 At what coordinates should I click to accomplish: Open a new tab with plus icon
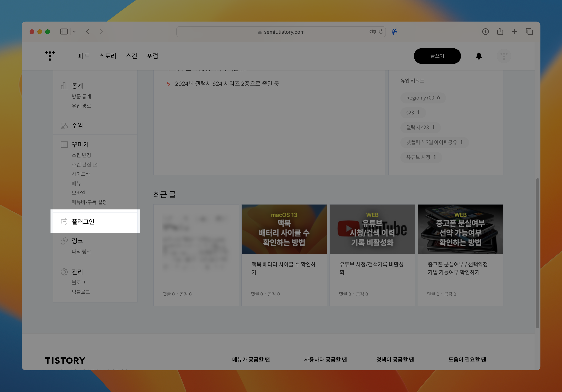tap(515, 32)
